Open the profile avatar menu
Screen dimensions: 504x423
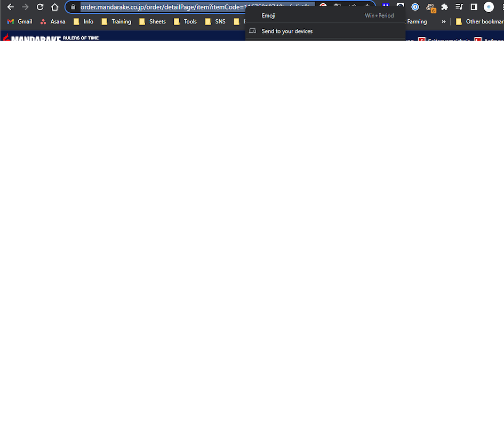coord(489,7)
